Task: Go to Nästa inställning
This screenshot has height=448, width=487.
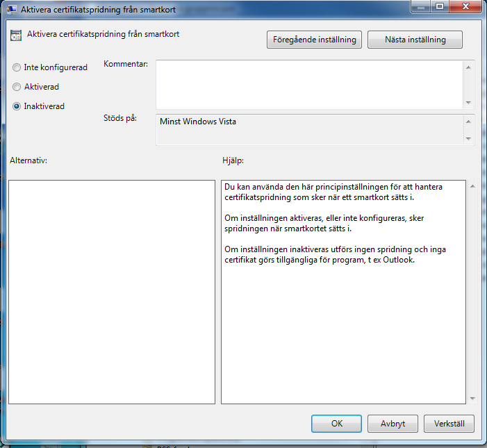Action: coord(415,40)
